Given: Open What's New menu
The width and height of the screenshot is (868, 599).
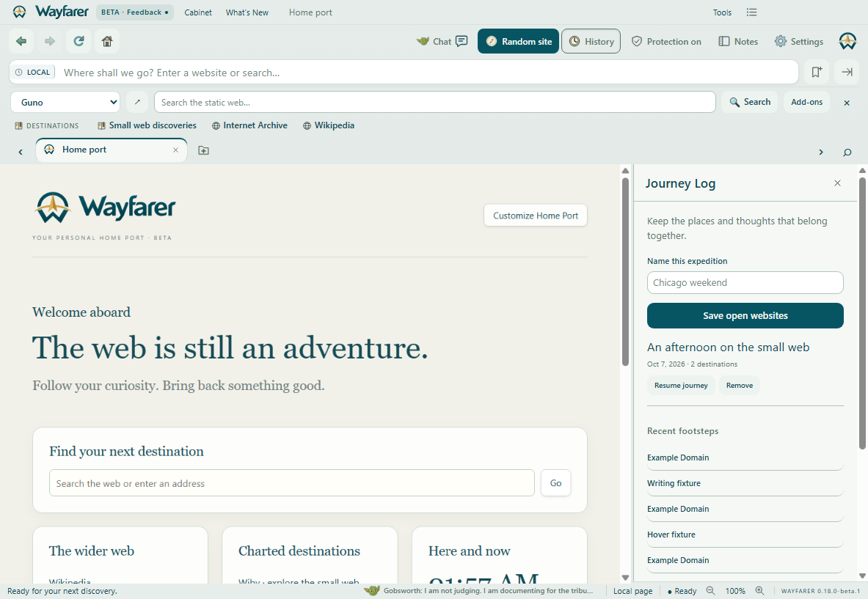Looking at the screenshot, I should (247, 12).
